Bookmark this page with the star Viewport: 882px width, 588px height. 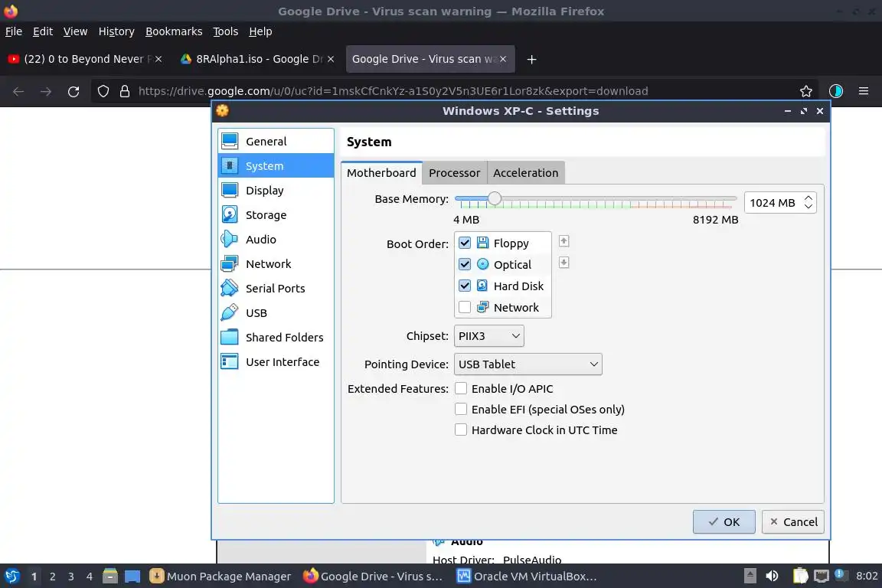pos(806,91)
